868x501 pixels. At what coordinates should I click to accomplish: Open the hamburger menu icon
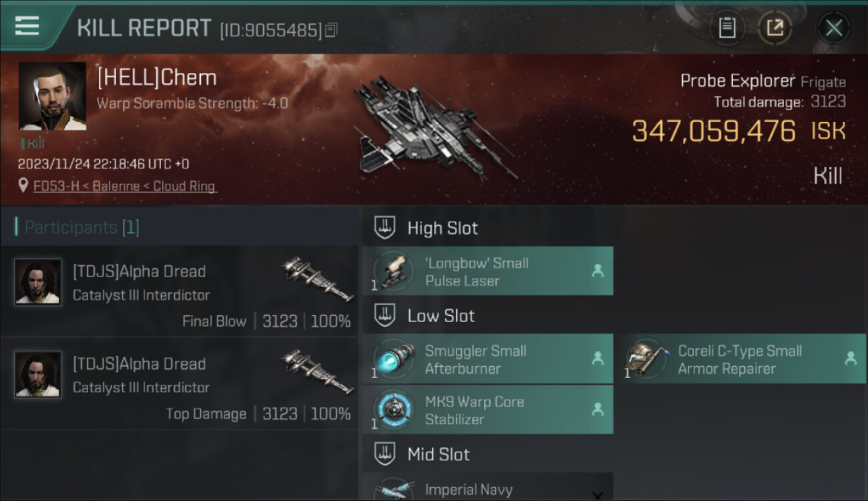coord(26,26)
